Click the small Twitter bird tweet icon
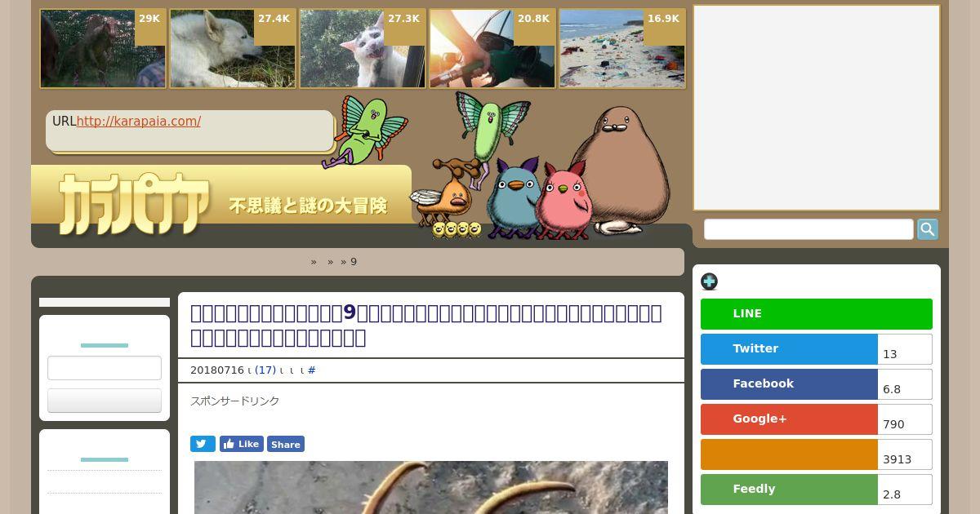 [203, 444]
